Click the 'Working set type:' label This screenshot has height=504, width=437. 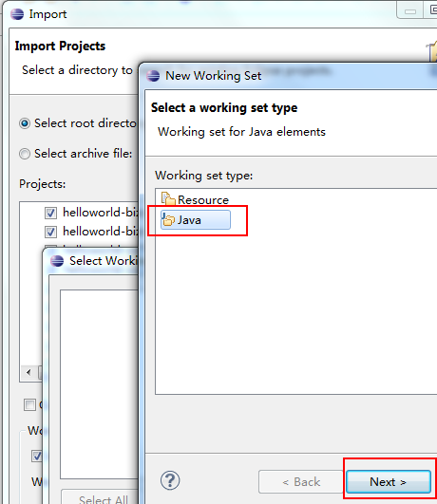(x=204, y=176)
